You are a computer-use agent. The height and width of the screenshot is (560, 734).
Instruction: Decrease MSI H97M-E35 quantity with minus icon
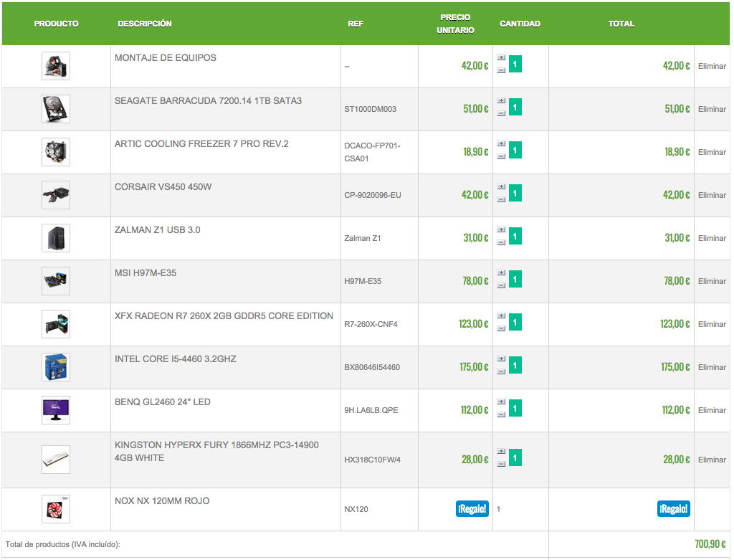pos(501,285)
